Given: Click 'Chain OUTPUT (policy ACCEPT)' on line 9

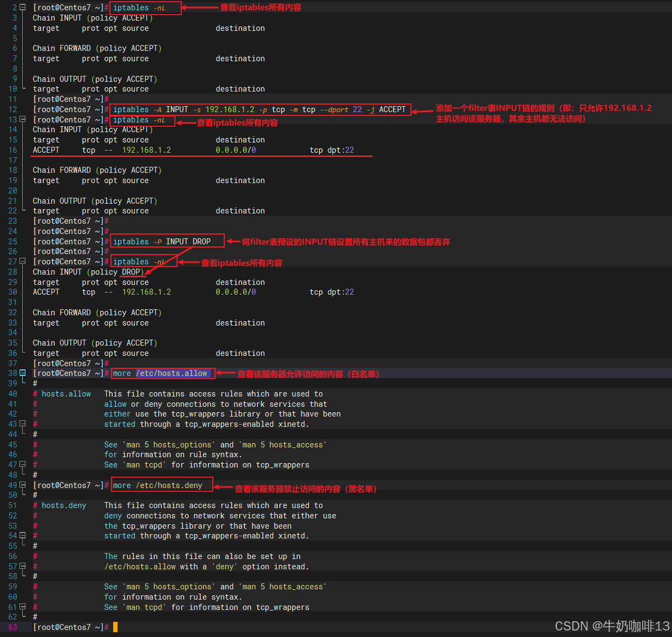Looking at the screenshot, I should tap(95, 79).
